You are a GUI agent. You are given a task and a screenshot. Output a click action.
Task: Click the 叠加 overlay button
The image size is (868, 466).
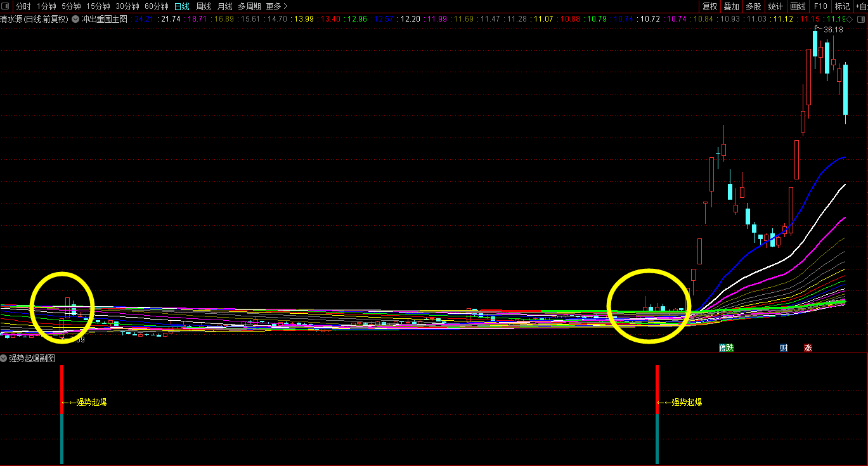tap(731, 6)
